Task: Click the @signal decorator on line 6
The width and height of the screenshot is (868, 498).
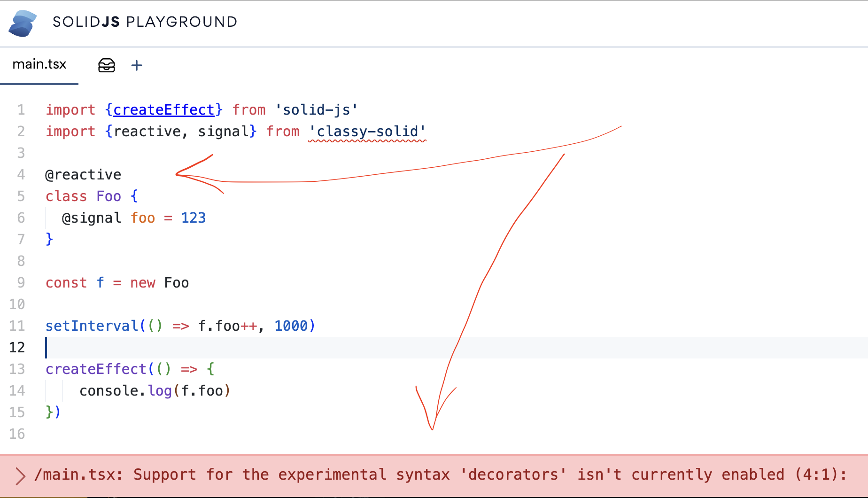Action: point(91,218)
